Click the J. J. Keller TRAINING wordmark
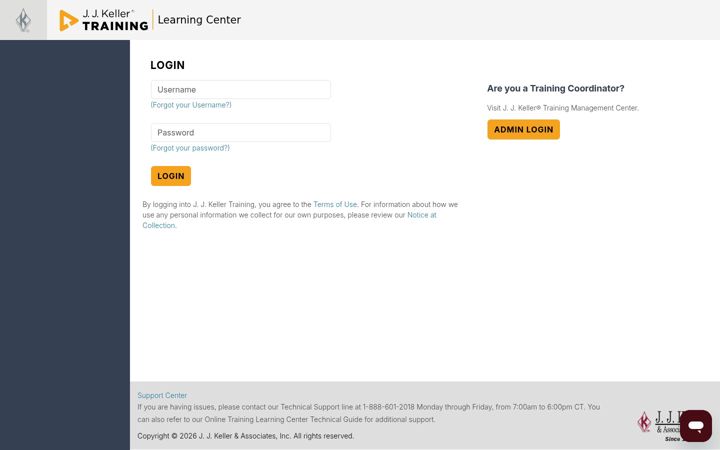Viewport: 720px width, 450px height. pos(115,20)
